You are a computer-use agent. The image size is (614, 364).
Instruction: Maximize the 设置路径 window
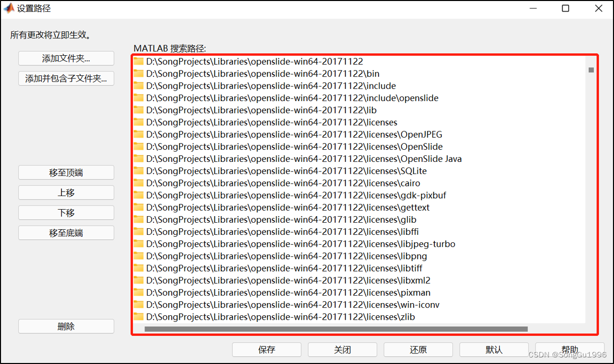[x=566, y=9]
